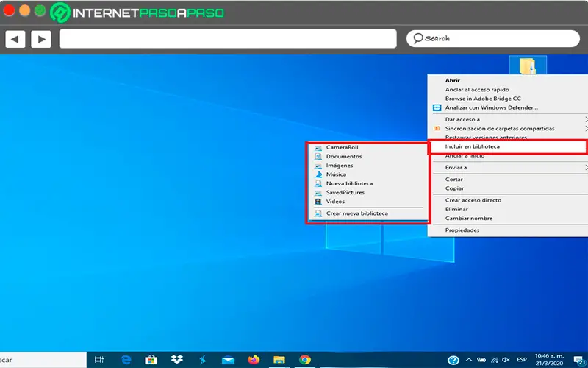The height and width of the screenshot is (368, 588).
Task: Click the forward arrow button in the top bar
Action: [41, 39]
